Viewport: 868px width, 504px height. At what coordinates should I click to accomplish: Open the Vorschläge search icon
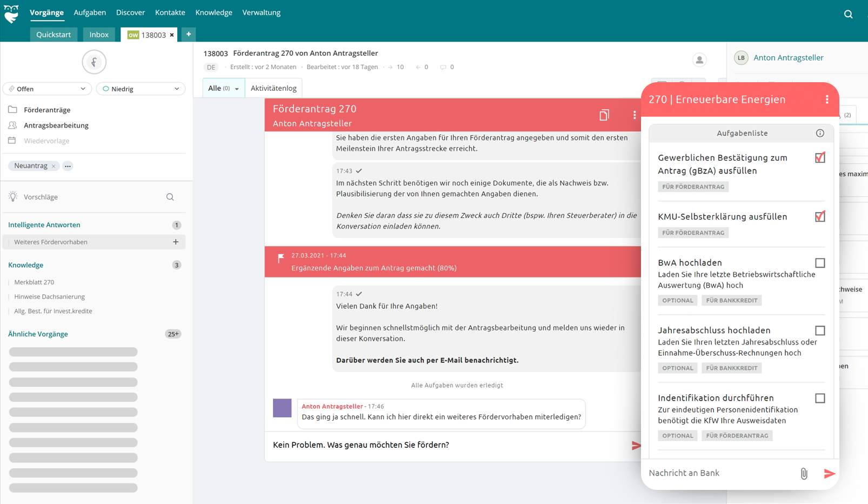[x=170, y=197]
